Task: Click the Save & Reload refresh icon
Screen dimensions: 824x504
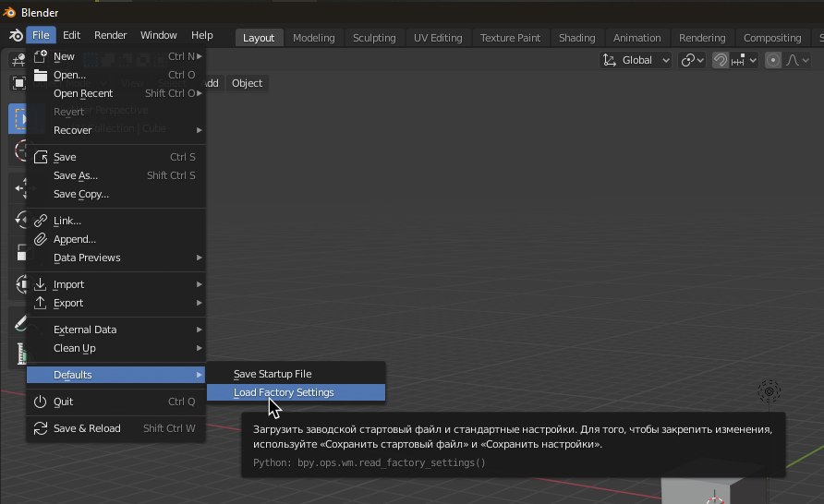Action: click(x=41, y=428)
